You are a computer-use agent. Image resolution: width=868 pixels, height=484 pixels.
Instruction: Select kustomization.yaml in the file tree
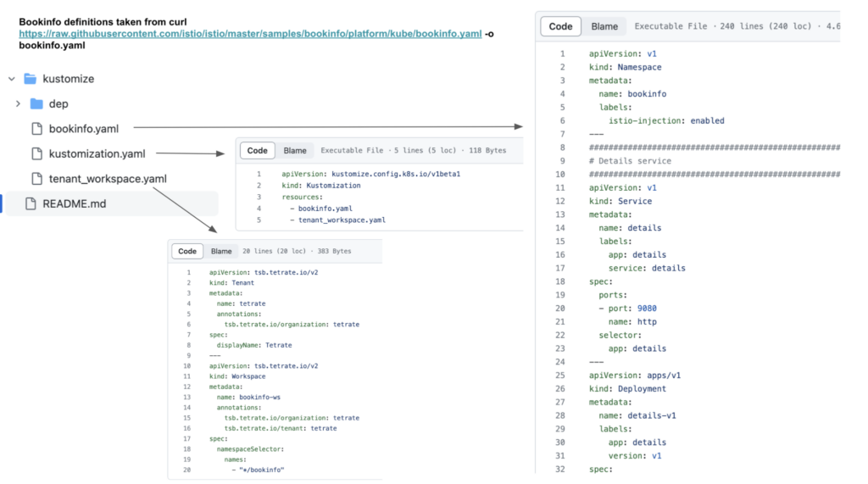tap(97, 153)
